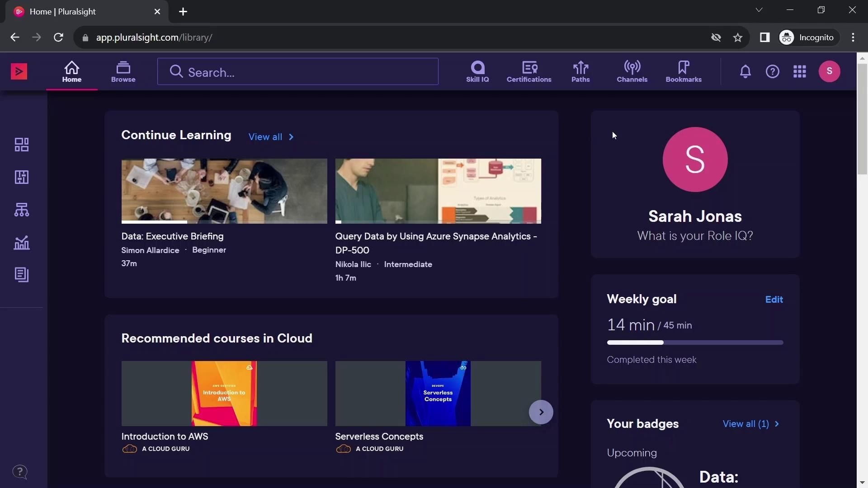This screenshot has height=488, width=868.
Task: Select the Home tab
Action: click(72, 71)
